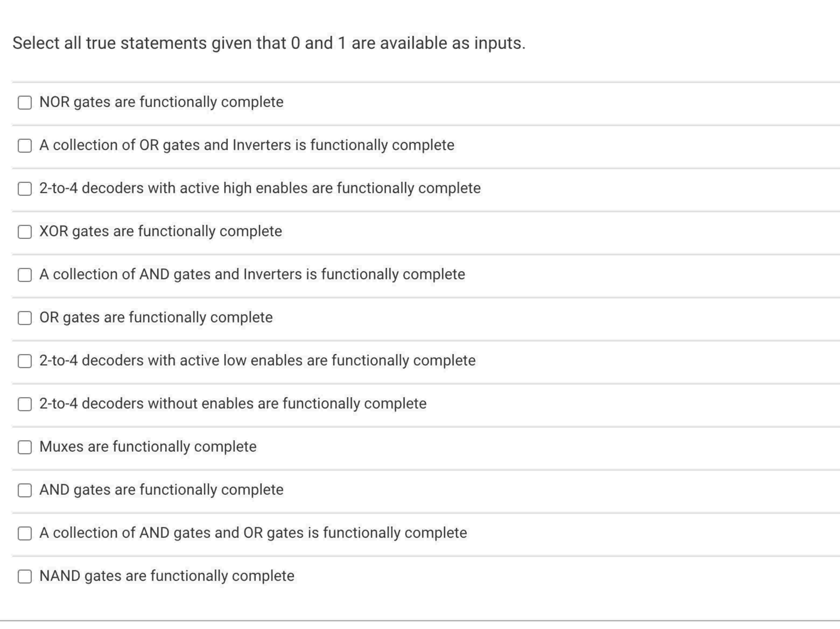This screenshot has height=629, width=840.
Task: Check the OR gates functionally complete box
Action: coord(25,318)
